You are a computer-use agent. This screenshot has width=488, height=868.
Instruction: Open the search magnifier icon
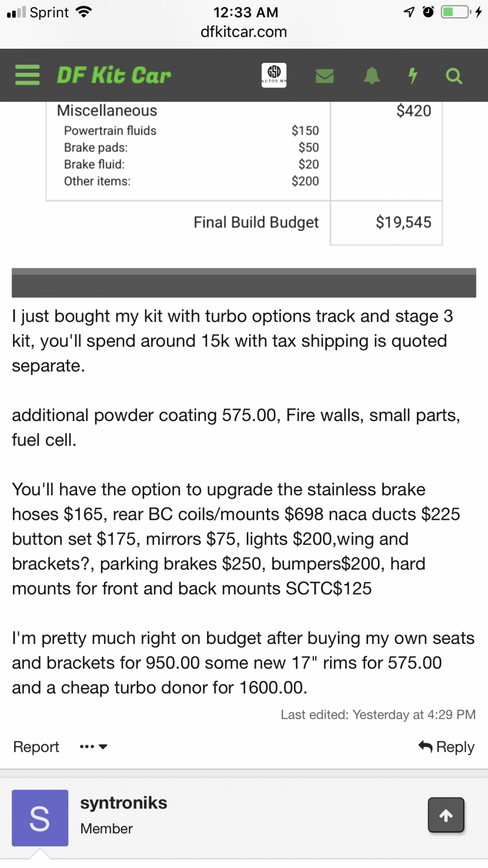click(x=454, y=76)
